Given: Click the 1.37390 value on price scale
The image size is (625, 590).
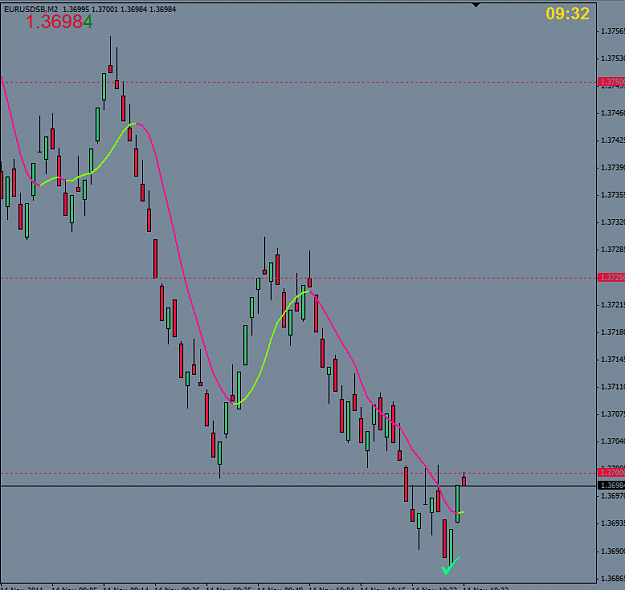Looking at the screenshot, I should pyautogui.click(x=613, y=167).
